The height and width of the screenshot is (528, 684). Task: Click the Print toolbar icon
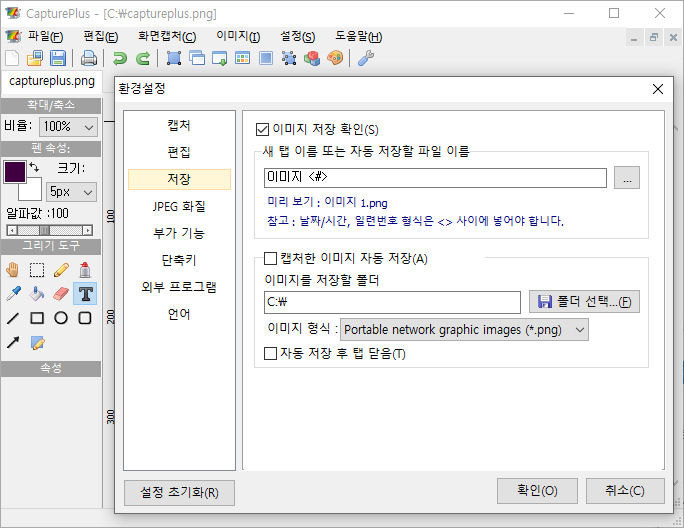(89, 58)
